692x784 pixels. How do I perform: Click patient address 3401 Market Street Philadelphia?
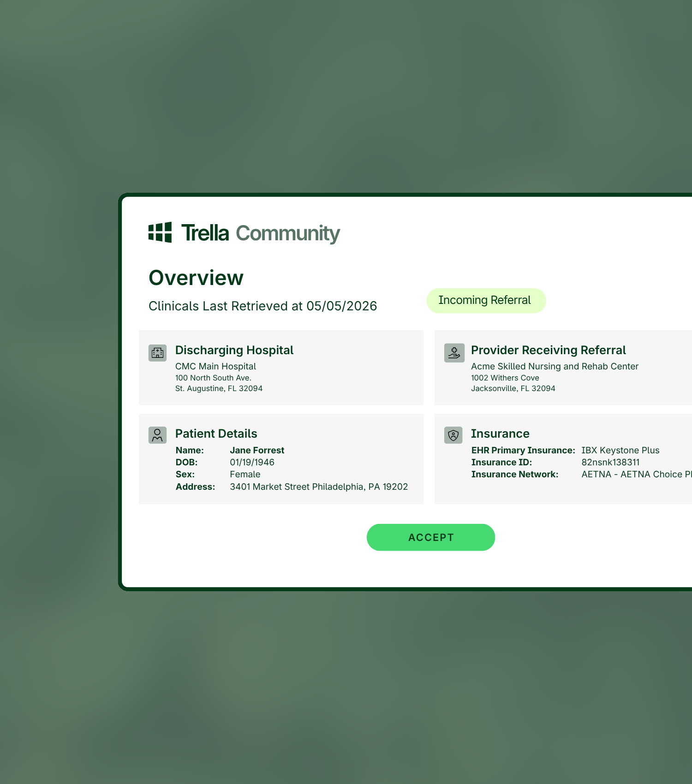tap(319, 487)
